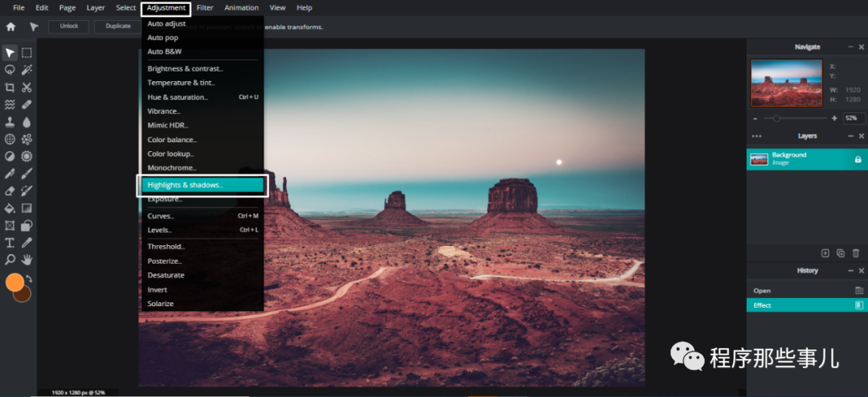
Task: Choose Highlights & shadows from menu
Action: click(203, 185)
